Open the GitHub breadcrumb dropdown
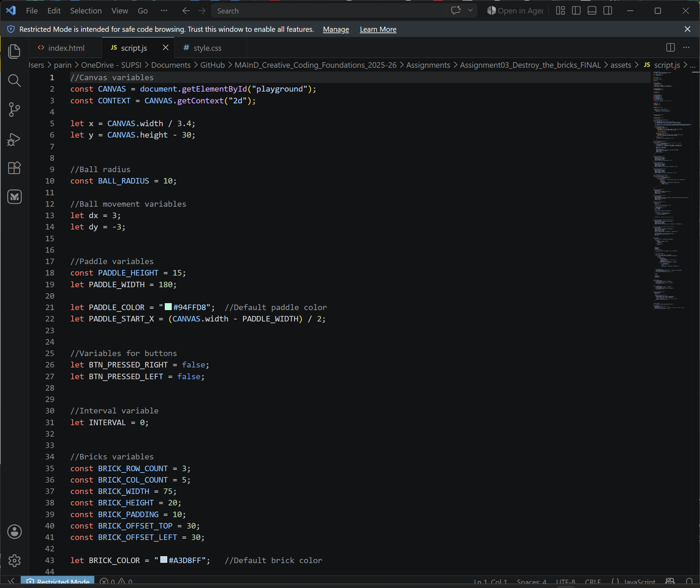The image size is (700, 588). 212,65
